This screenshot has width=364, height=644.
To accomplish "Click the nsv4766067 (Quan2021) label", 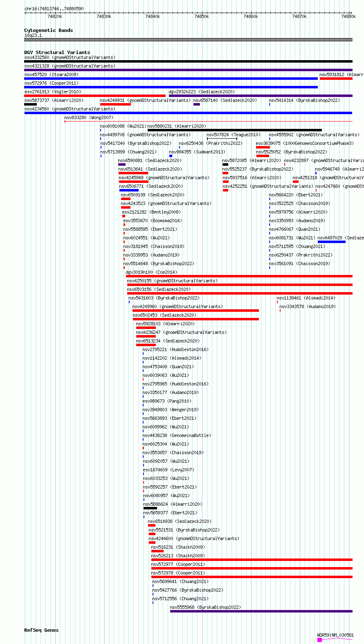I will [294, 229].
